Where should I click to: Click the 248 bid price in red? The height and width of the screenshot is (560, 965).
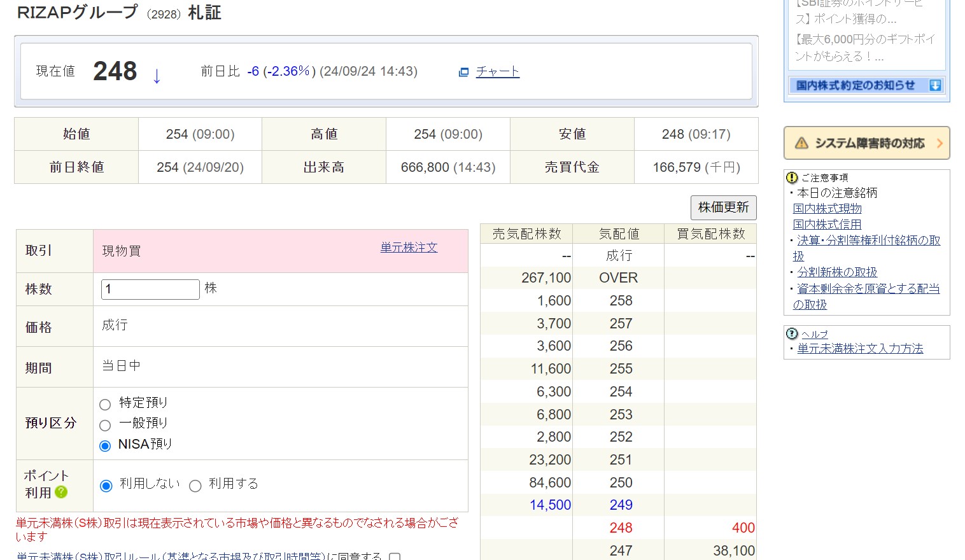621,528
